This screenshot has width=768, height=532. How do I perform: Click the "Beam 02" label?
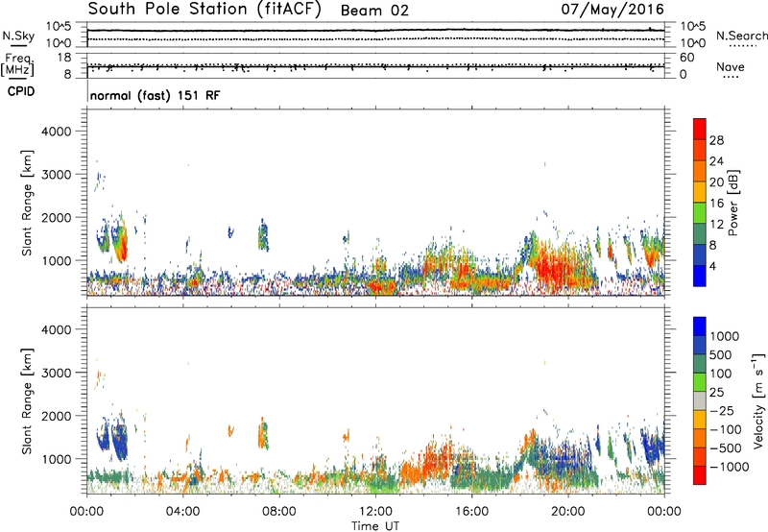point(374,11)
